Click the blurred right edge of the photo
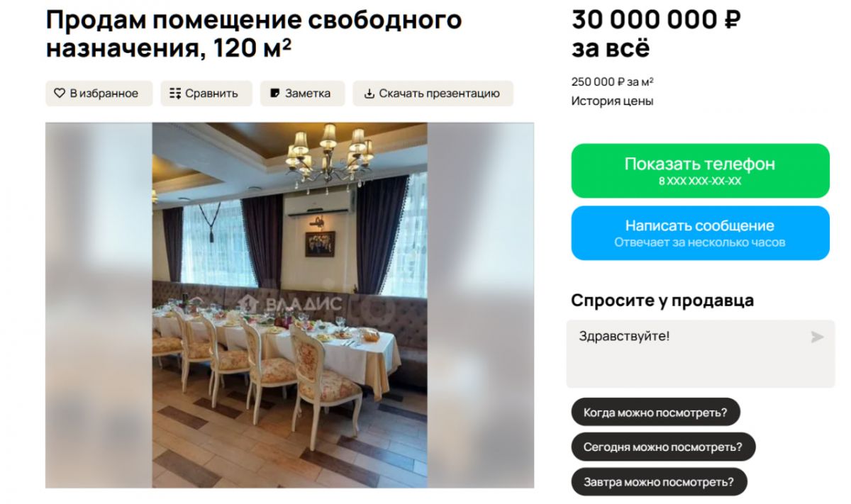The height and width of the screenshot is (504, 851). [x=481, y=306]
